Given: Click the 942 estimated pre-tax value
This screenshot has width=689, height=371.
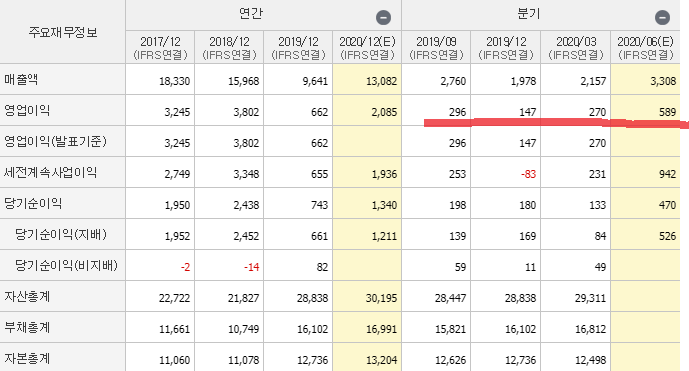Looking at the screenshot, I should pos(667,174).
